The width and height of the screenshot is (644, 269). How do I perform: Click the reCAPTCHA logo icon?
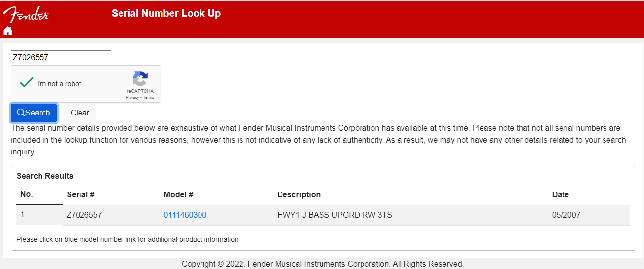point(140,79)
